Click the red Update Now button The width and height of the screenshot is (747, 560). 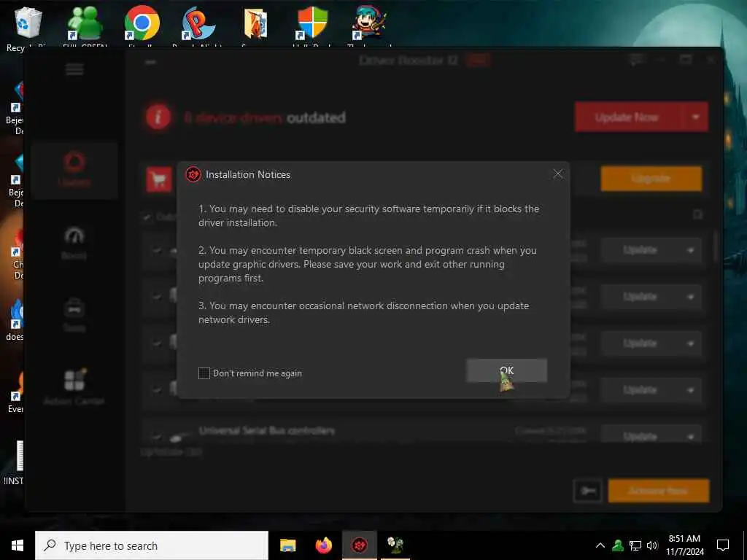tap(627, 117)
